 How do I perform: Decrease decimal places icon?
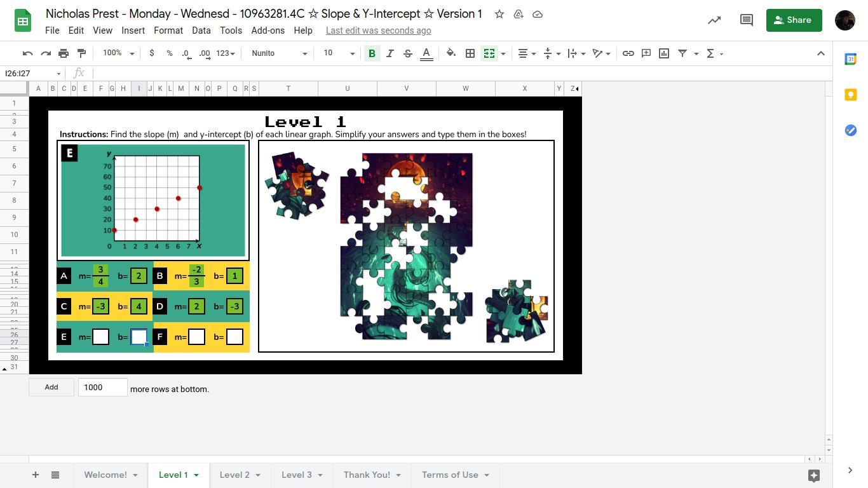pyautogui.click(x=186, y=53)
